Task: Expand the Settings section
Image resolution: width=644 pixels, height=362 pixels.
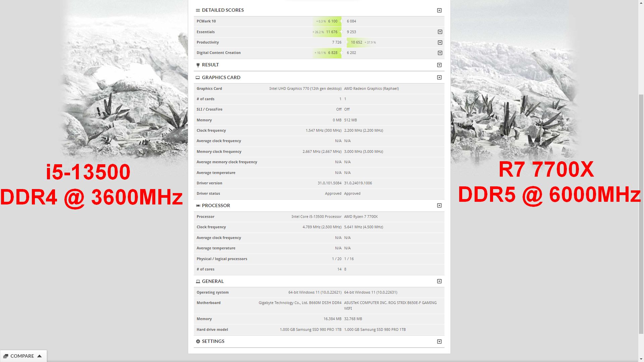Action: [x=439, y=342]
